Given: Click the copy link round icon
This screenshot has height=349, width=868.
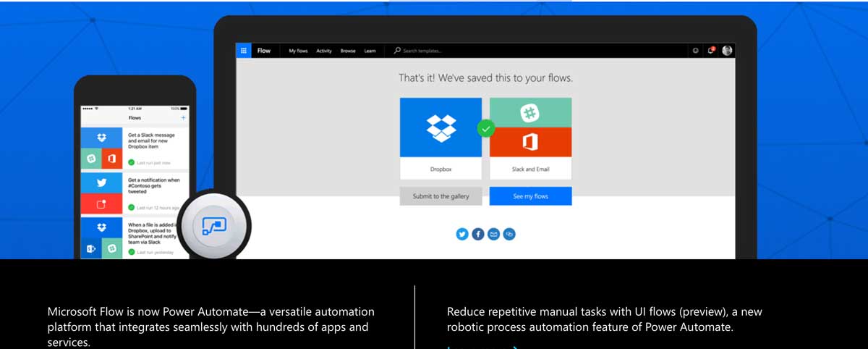Looking at the screenshot, I should pos(510,234).
